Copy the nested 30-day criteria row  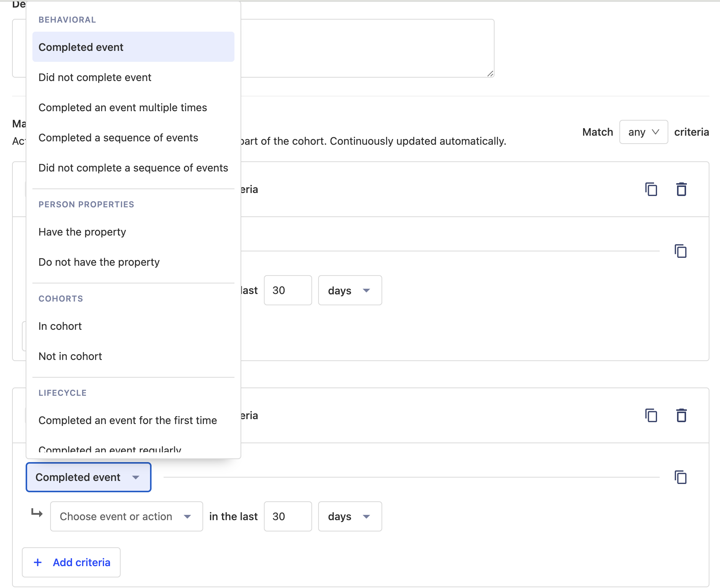coord(681,251)
